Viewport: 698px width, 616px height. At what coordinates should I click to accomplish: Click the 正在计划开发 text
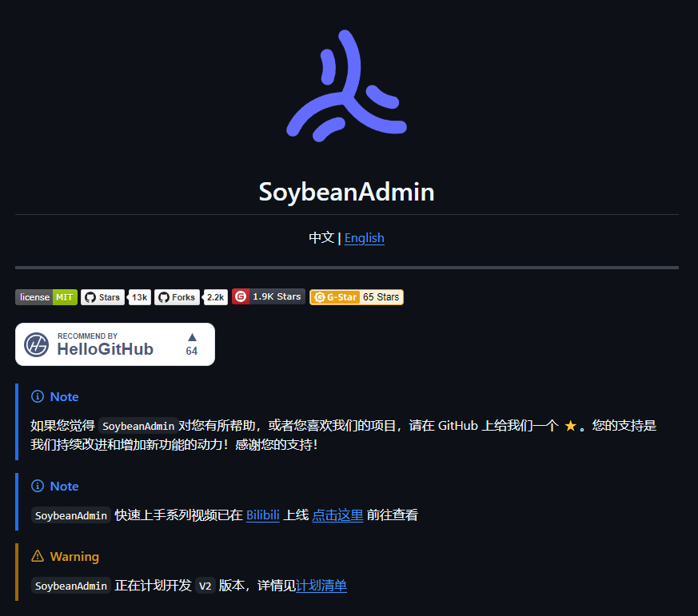[x=154, y=586]
